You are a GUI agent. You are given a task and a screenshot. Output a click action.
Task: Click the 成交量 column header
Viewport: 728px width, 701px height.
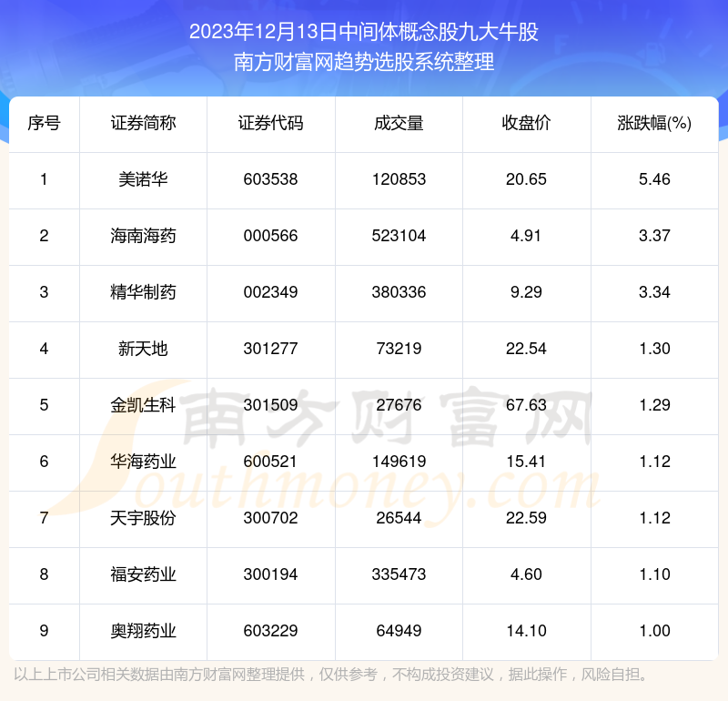(x=399, y=124)
